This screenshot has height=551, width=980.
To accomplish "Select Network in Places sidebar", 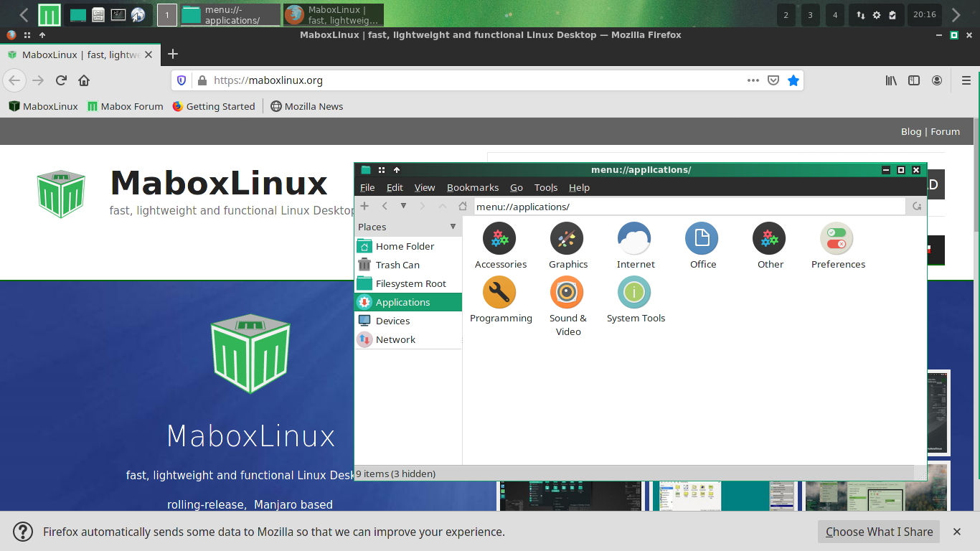I will 408,339.
